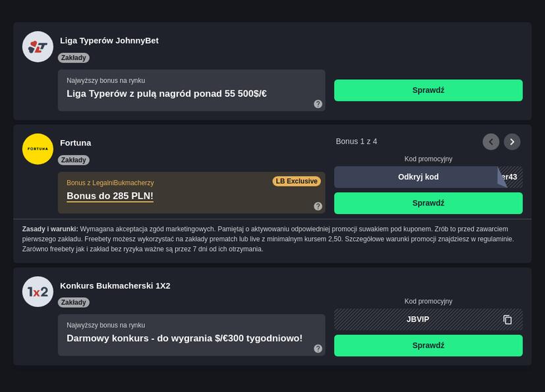Click Zakłady tag under Konkurs Bukmacherski
Screen dimensions: 545x392
tap(74, 302)
